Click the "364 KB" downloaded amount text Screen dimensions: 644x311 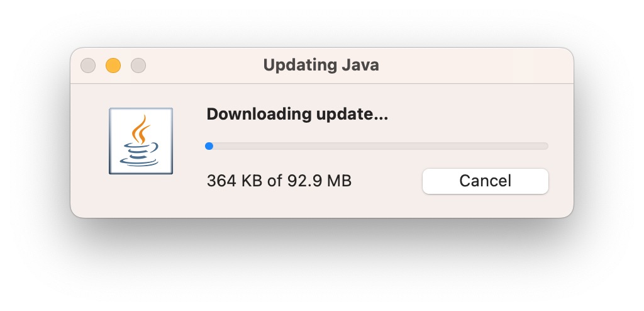(235, 181)
